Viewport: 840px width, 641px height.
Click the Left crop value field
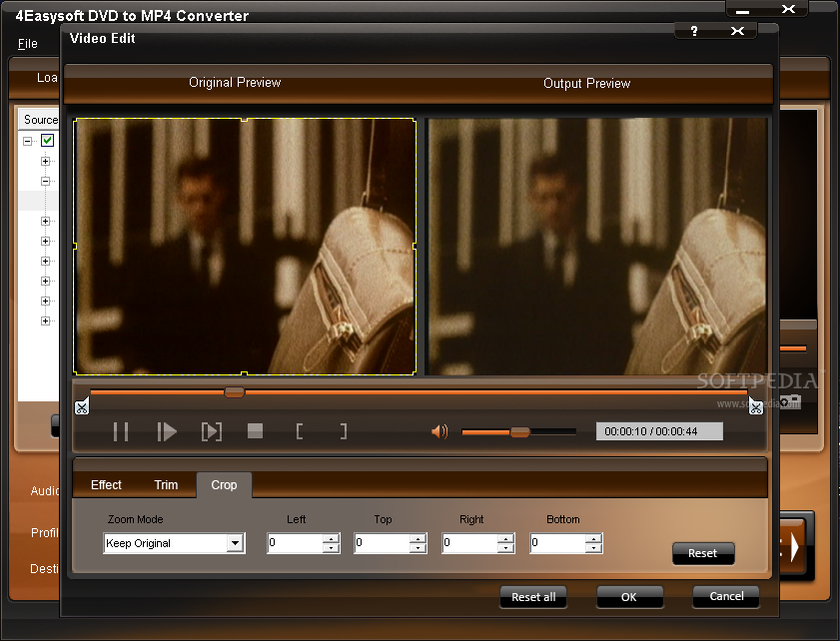point(296,543)
